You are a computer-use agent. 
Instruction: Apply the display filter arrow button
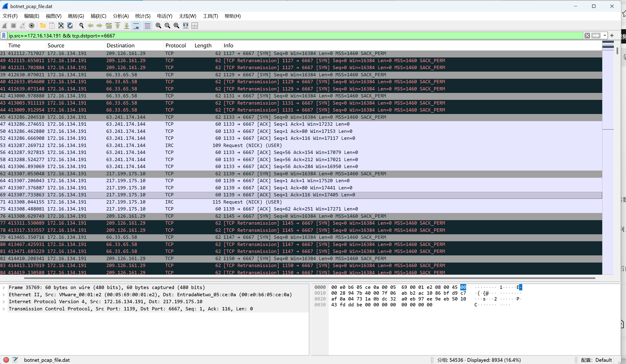[596, 36]
